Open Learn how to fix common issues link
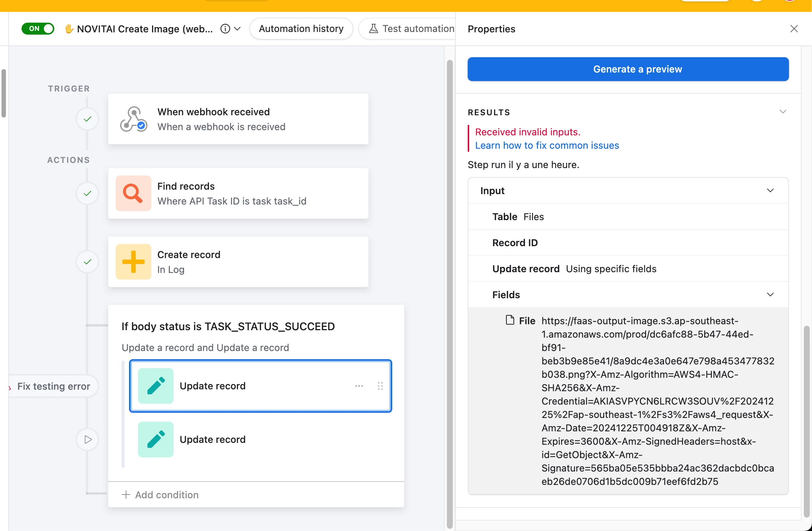This screenshot has height=531, width=812. pyautogui.click(x=547, y=145)
